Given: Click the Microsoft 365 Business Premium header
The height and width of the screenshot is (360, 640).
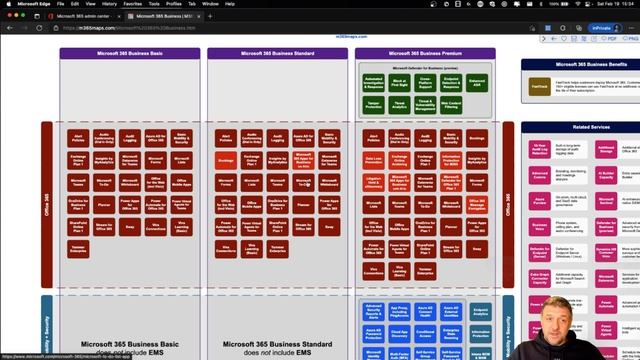Looking at the screenshot, I should tap(425, 53).
